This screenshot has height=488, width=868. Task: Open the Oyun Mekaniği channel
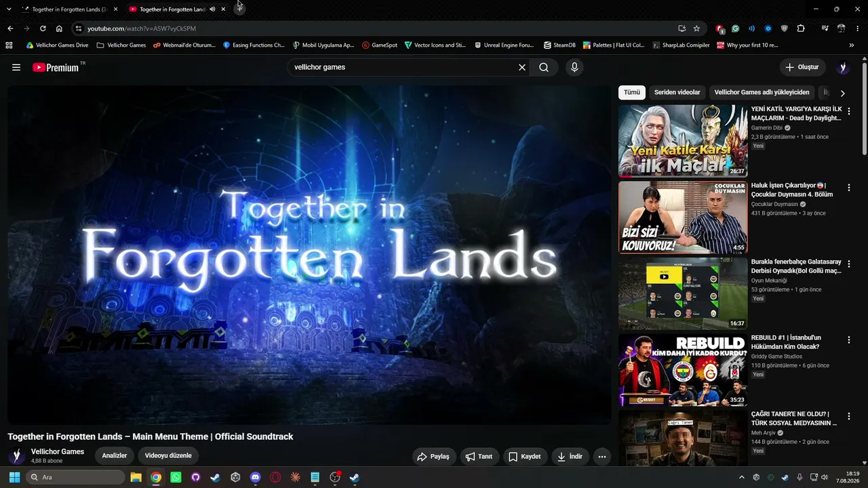point(769,280)
